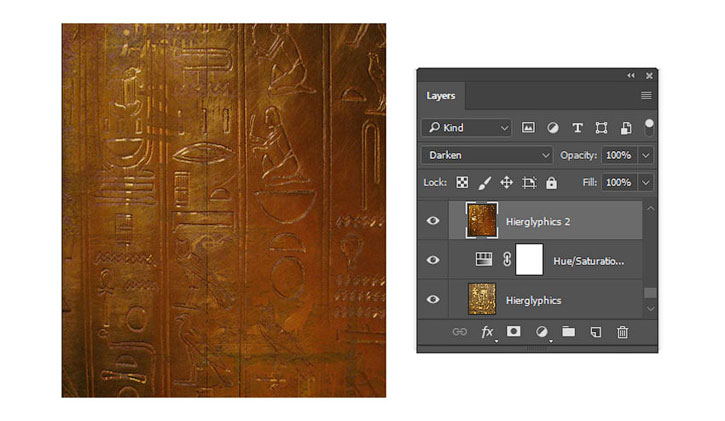Lock transparent pixels icon
This screenshot has width=725, height=421.
click(462, 183)
